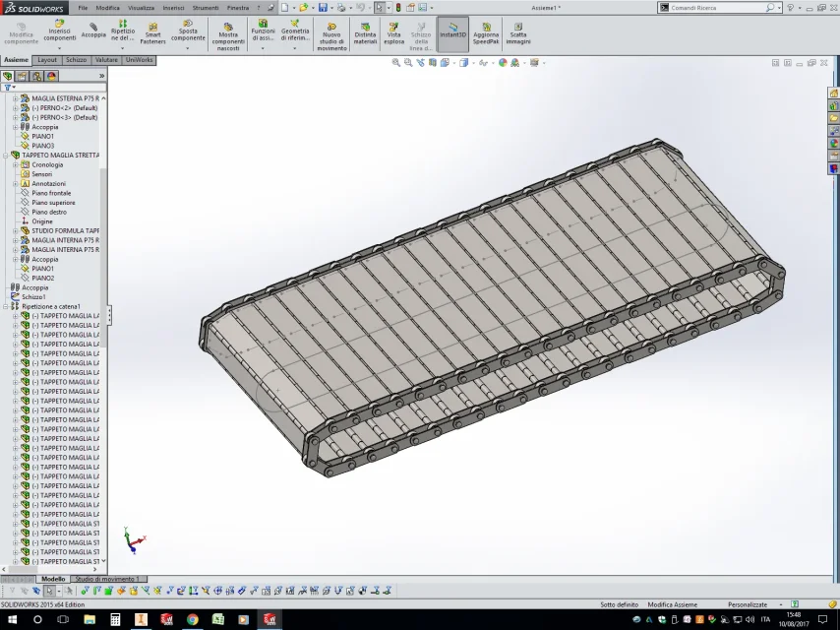Click Modifica Assieme in the status bar
Viewport: 840px width, 630px height.
[x=673, y=604]
